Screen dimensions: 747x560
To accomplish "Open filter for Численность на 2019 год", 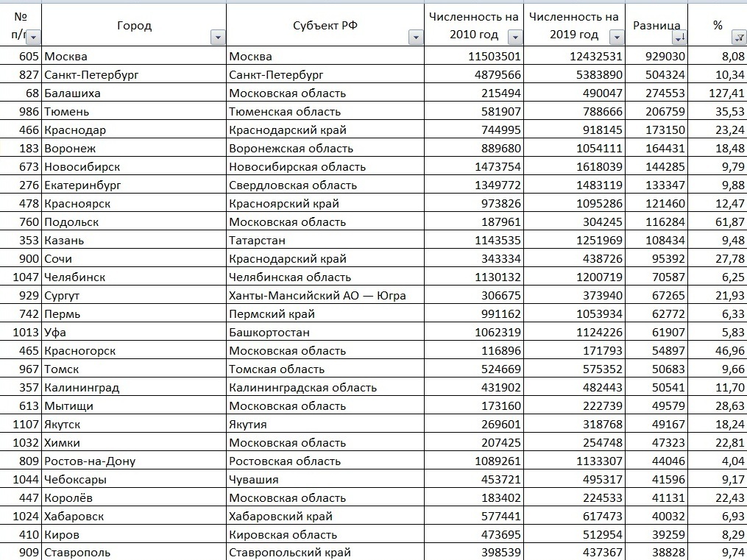I will (616, 38).
